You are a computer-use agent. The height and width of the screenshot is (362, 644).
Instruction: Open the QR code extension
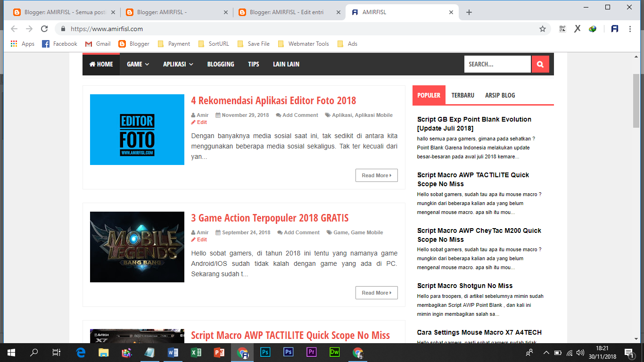coord(562,29)
